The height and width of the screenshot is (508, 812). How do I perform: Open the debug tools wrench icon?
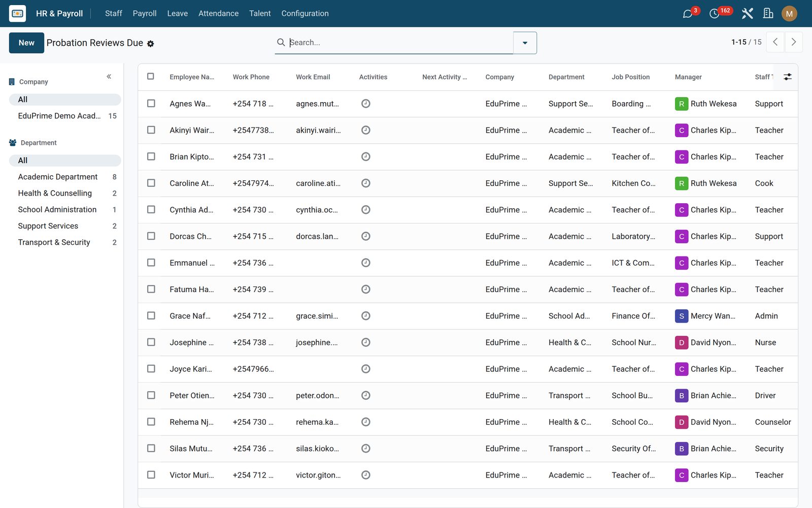coord(747,14)
